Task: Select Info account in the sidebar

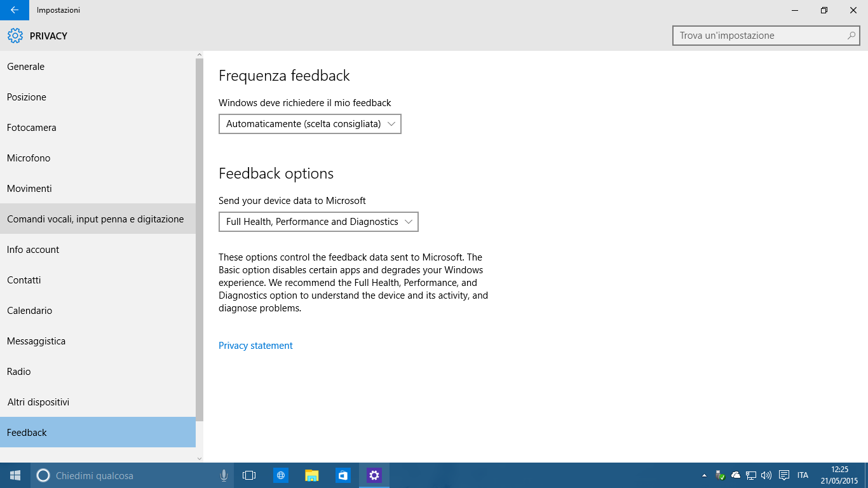Action: [98, 250]
